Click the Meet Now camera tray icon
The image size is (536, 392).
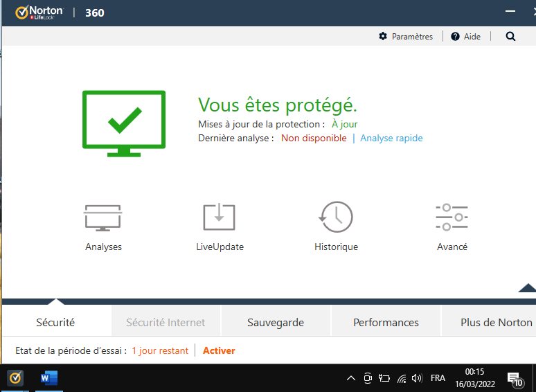[368, 378]
